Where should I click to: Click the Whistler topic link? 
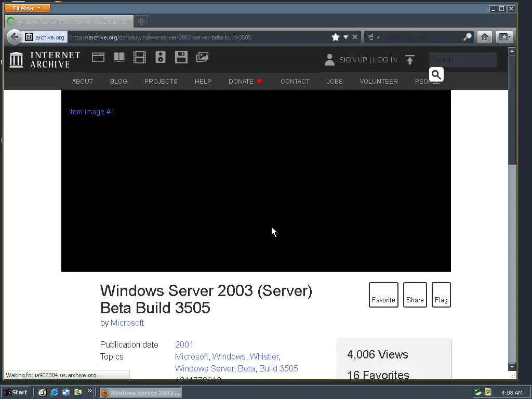(264, 356)
